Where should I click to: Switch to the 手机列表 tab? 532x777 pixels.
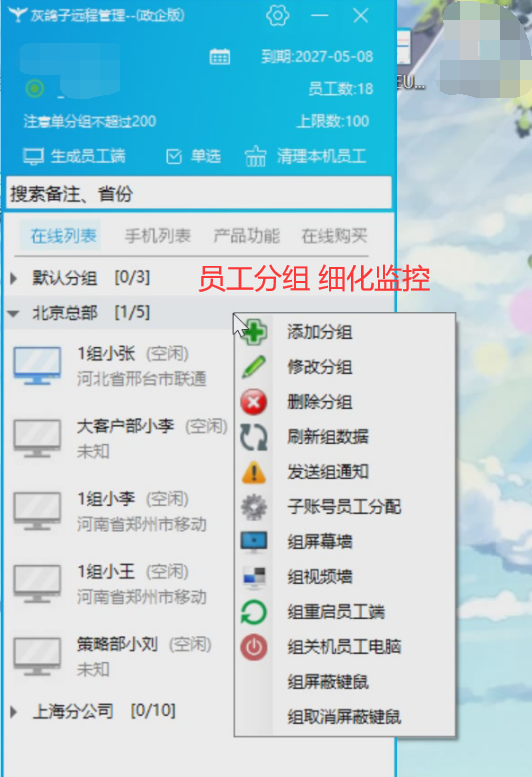click(x=158, y=236)
